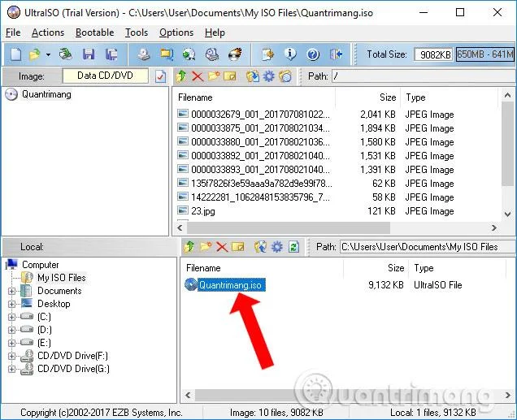The height and width of the screenshot is (420, 517).
Task: Open the Actions menu
Action: 48,32
